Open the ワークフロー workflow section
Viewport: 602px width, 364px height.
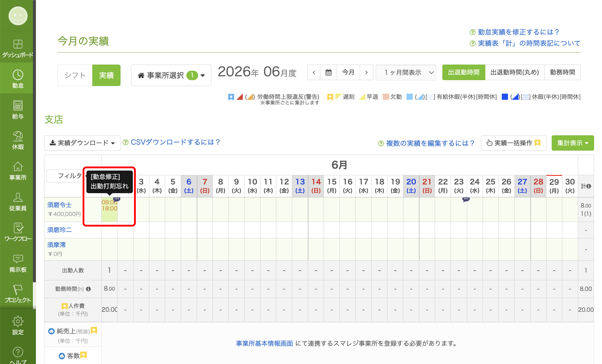(18, 232)
